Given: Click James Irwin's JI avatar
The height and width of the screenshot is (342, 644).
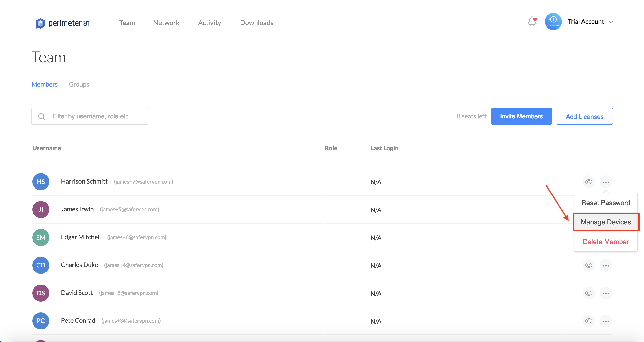Looking at the screenshot, I should pos(41,209).
